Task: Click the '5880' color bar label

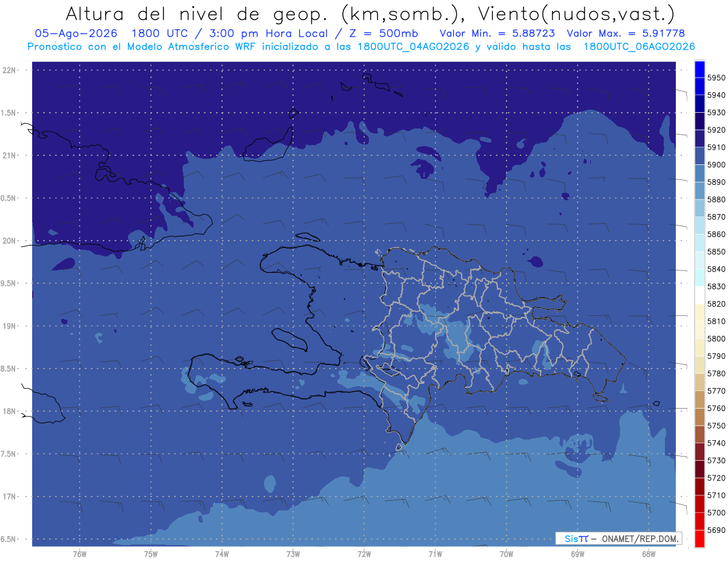Action: click(716, 199)
